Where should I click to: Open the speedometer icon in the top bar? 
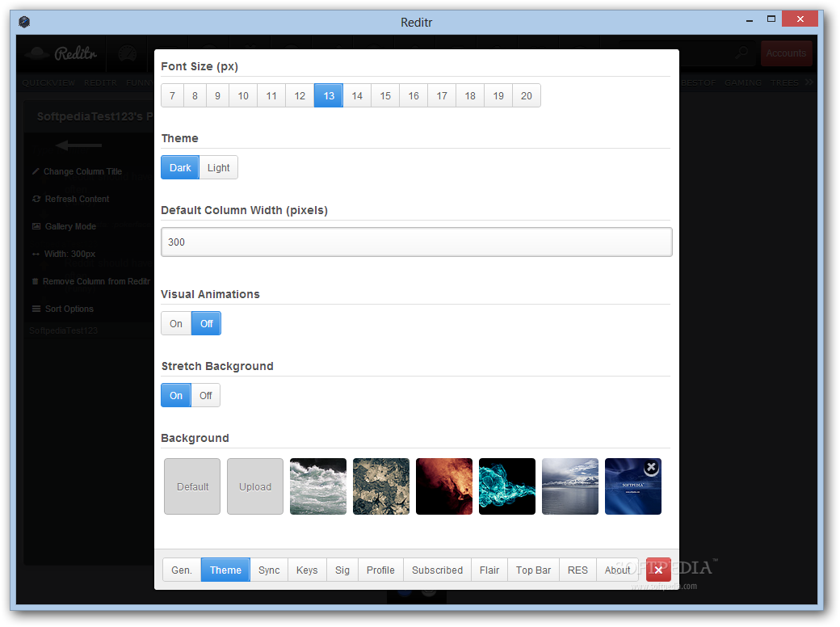click(127, 53)
